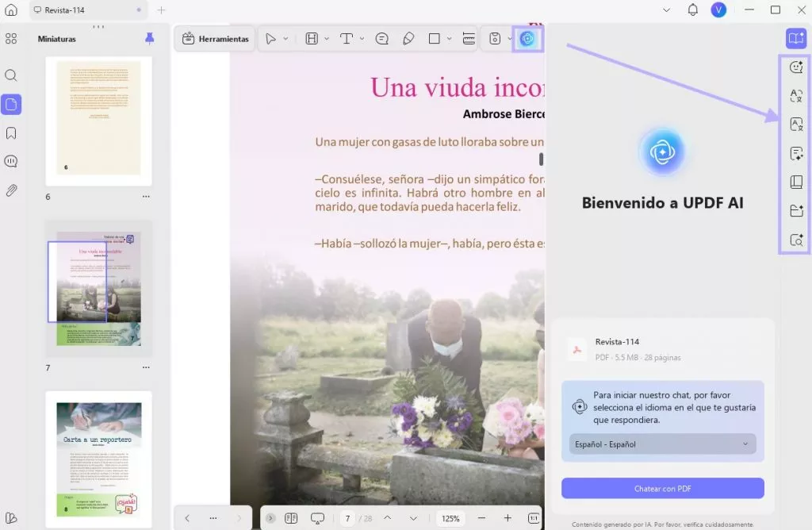
Task: Open the AI PDF translation icon
Action: (x=796, y=125)
